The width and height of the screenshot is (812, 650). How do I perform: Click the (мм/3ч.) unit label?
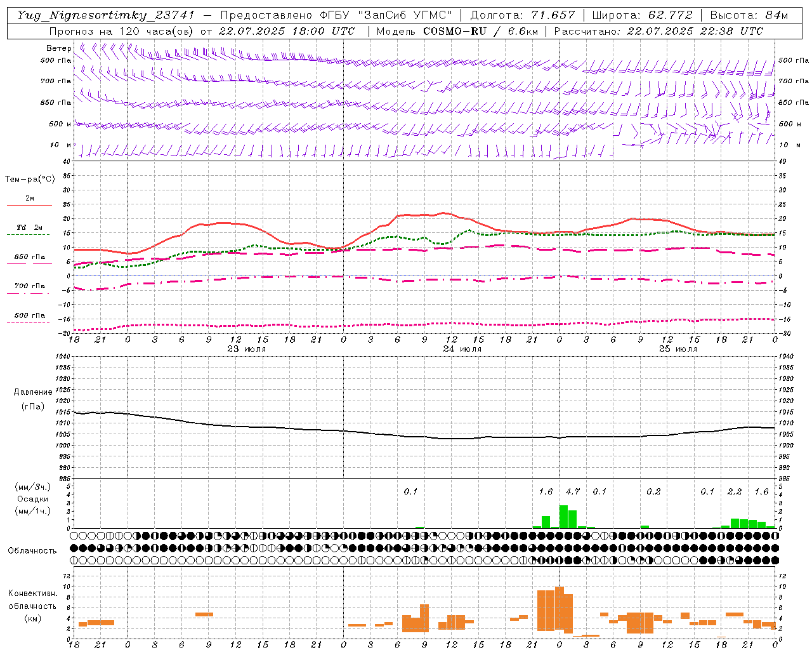coord(33,487)
